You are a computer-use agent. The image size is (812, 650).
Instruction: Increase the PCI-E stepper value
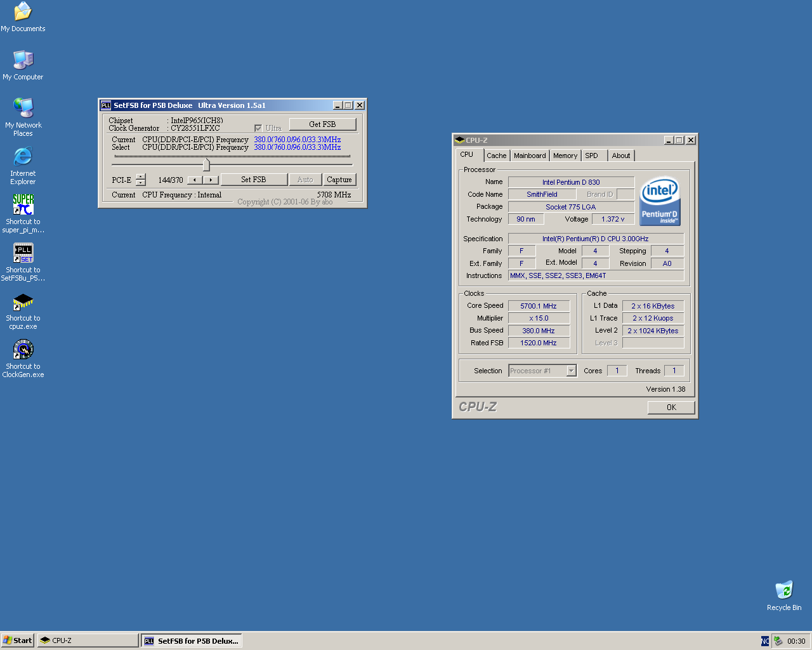141,176
